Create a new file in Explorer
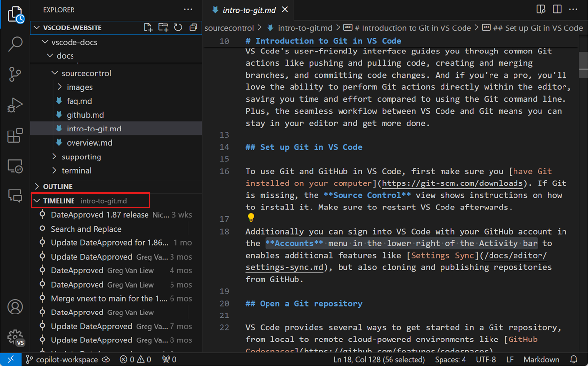Screen dimensions: 588x366 point(148,27)
